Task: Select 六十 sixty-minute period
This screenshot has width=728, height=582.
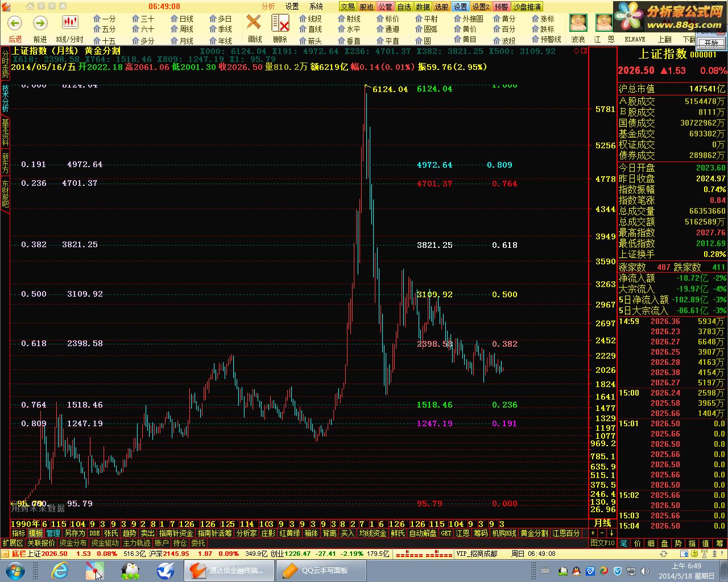Action: coord(143,29)
